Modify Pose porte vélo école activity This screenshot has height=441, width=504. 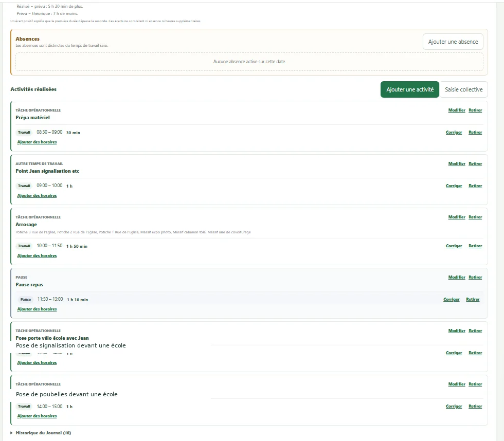[x=457, y=330]
